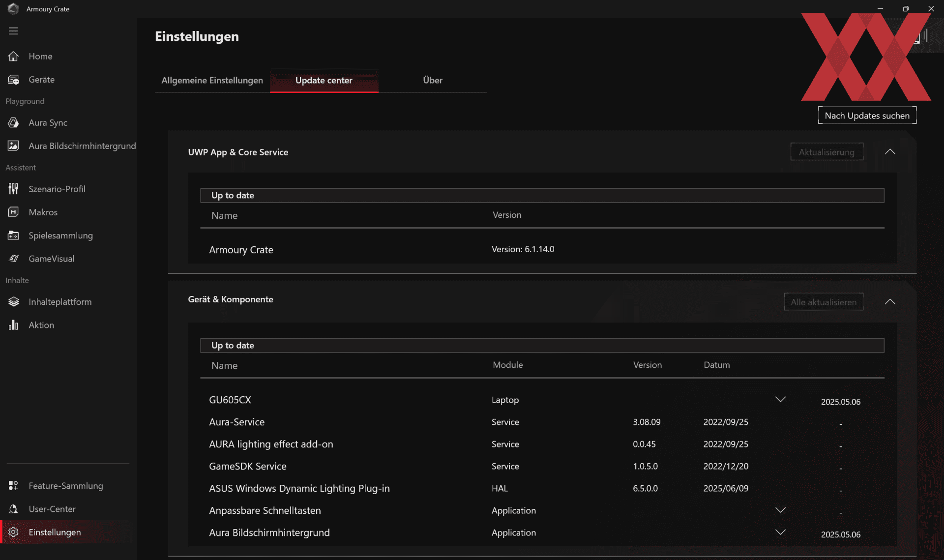Click the User-Center bell icon
Image resolution: width=944 pixels, height=560 pixels.
tap(13, 509)
